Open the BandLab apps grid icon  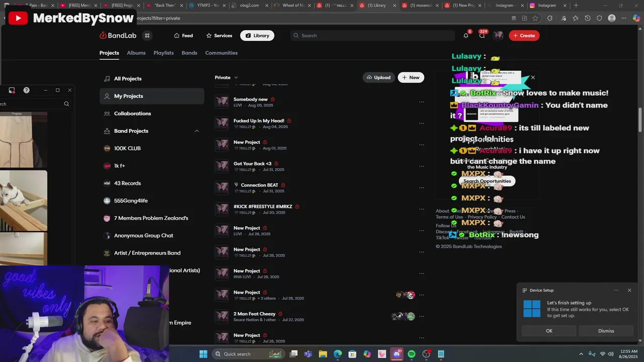tap(147, 36)
